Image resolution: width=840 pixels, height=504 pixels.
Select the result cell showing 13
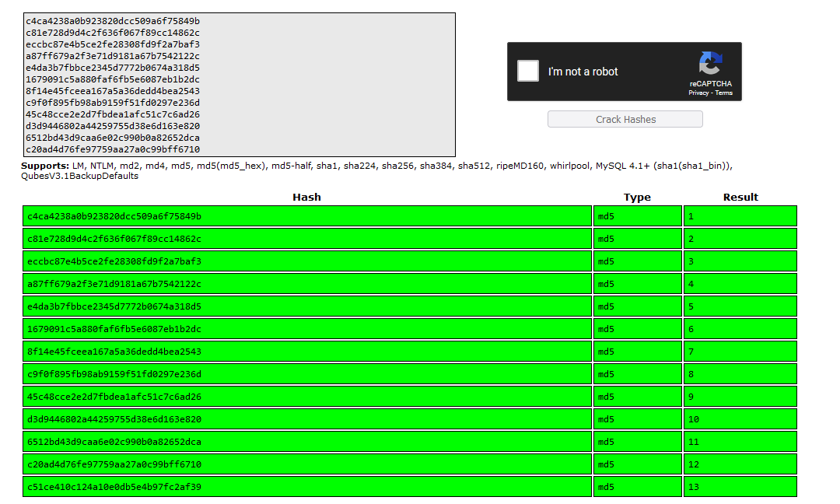click(740, 487)
